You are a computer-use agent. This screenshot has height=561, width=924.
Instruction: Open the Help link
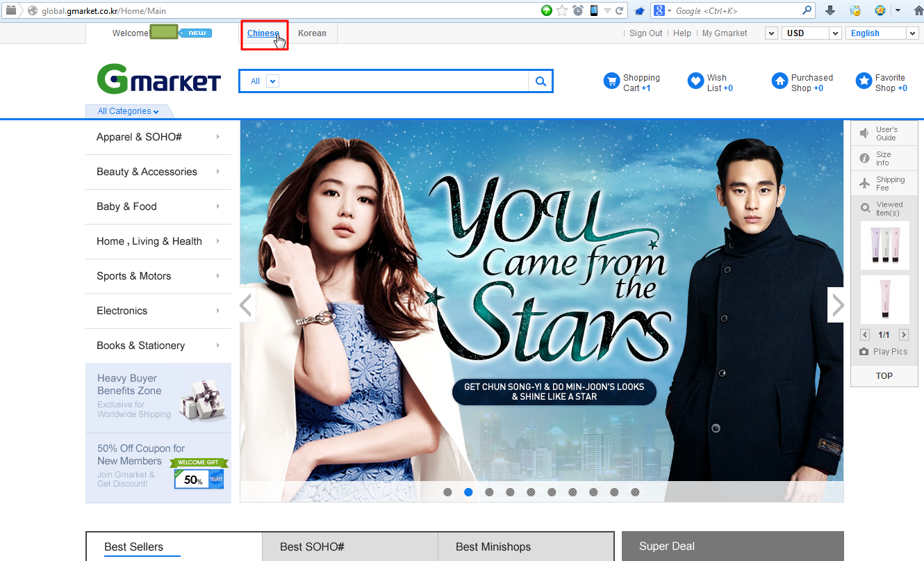point(682,33)
